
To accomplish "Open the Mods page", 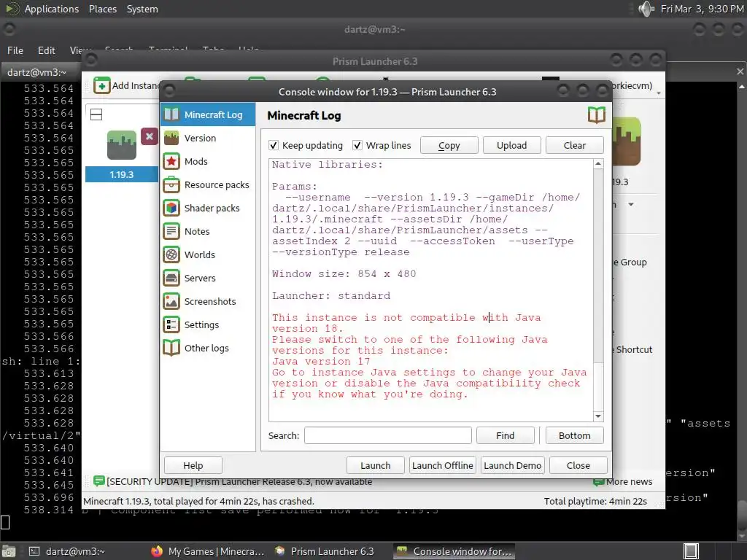I will (x=208, y=161).
